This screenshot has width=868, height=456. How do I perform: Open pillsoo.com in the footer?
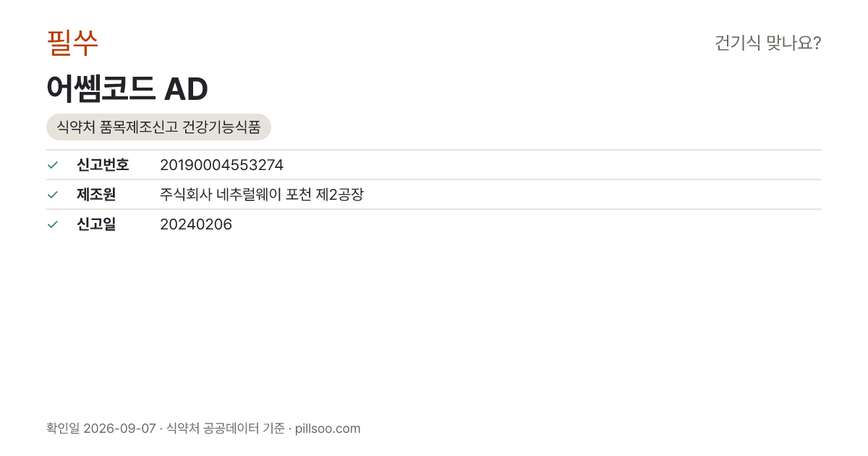tap(328, 428)
